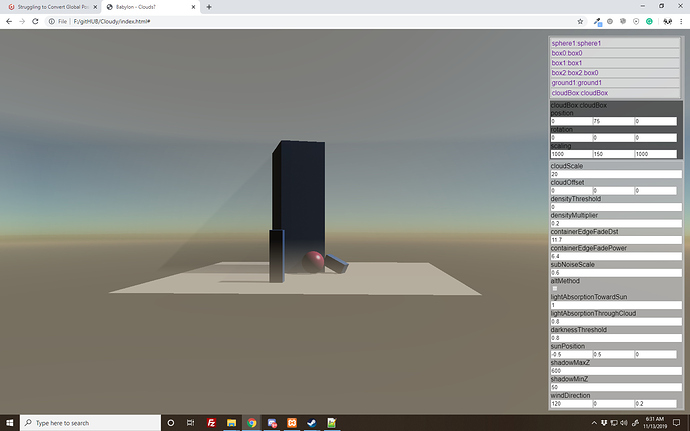This screenshot has width=690, height=431.
Task: Show hidden system tray icons
Action: pos(594,423)
